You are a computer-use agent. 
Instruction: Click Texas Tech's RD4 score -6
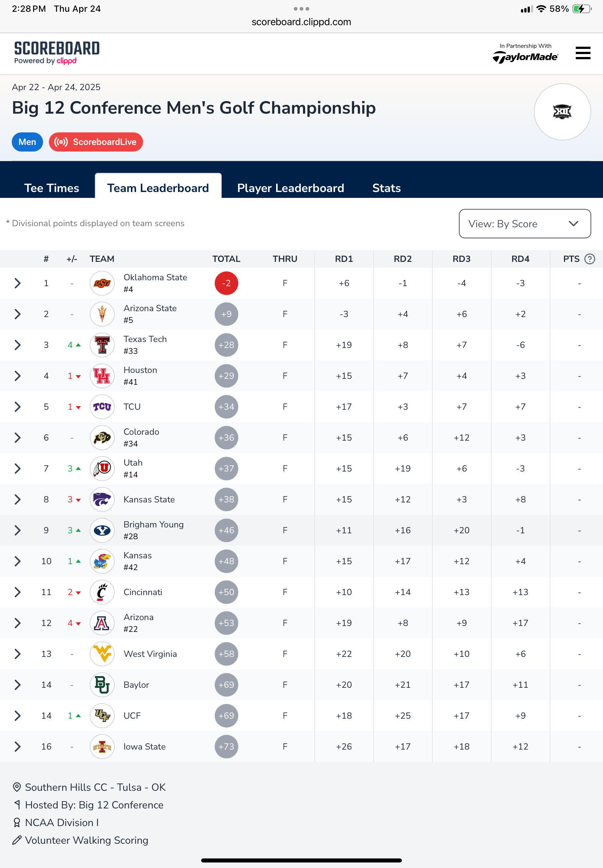click(520, 345)
